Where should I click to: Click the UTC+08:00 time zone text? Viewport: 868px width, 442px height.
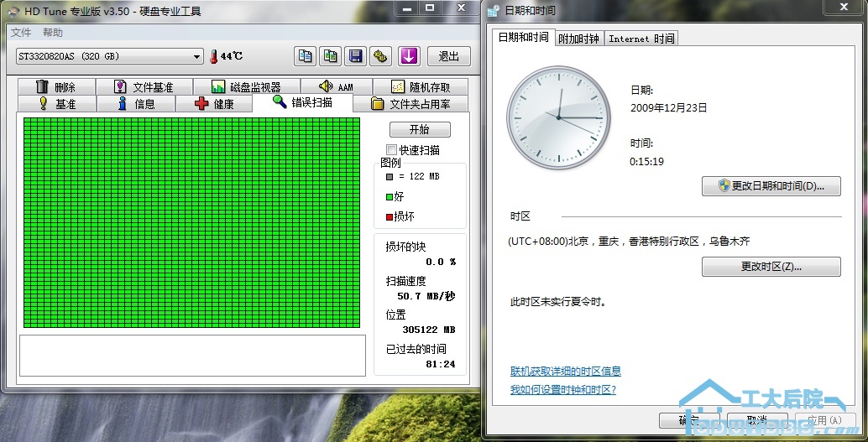coord(629,242)
